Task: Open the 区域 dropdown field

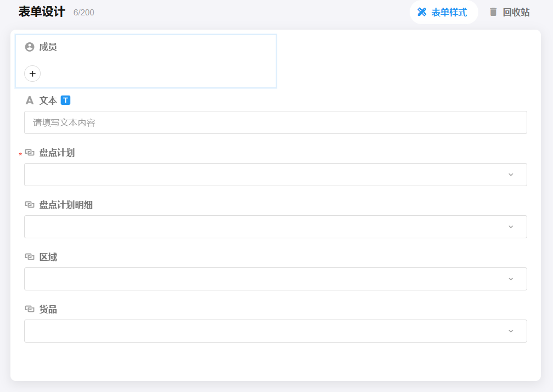Action: click(276, 279)
